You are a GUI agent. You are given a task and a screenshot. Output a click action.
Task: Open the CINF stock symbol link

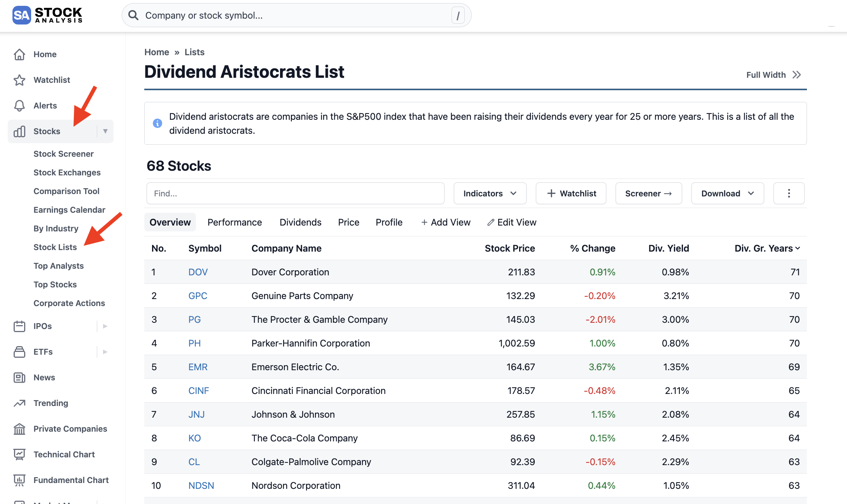tap(199, 391)
